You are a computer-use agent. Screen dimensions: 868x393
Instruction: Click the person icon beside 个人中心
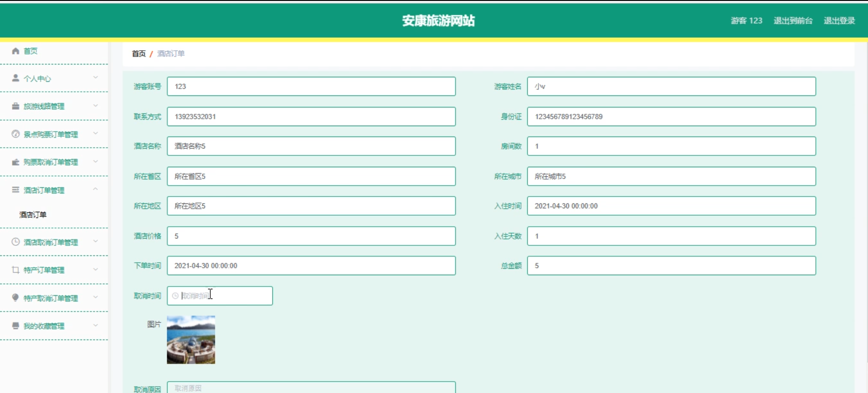pyautogui.click(x=16, y=78)
